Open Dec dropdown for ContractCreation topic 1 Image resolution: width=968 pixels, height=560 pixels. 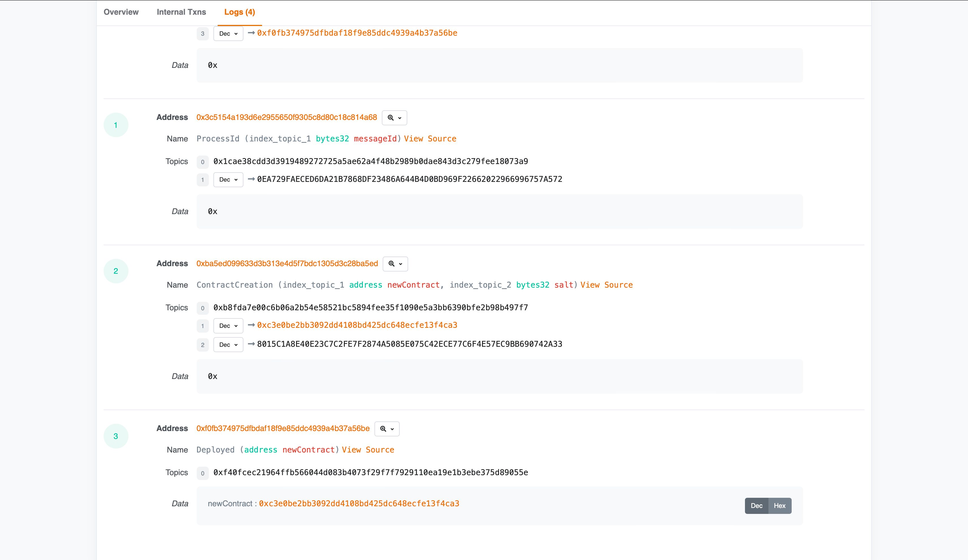click(228, 326)
